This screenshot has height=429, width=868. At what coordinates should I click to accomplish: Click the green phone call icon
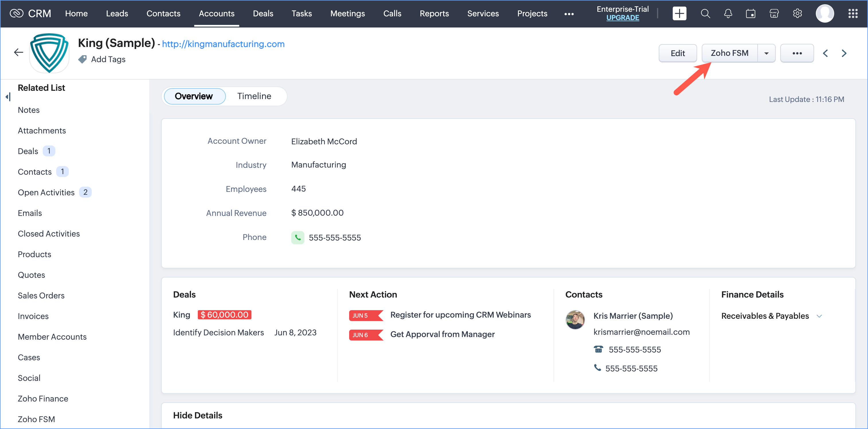[x=298, y=237]
